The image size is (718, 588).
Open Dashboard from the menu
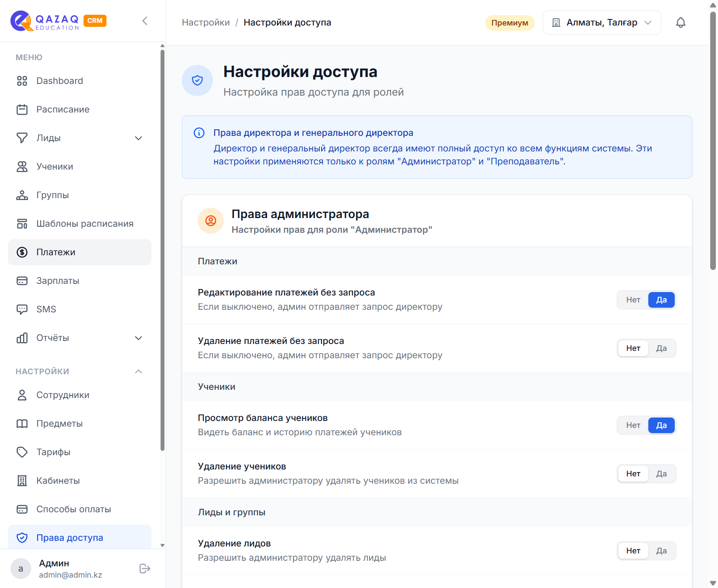[x=80, y=81]
